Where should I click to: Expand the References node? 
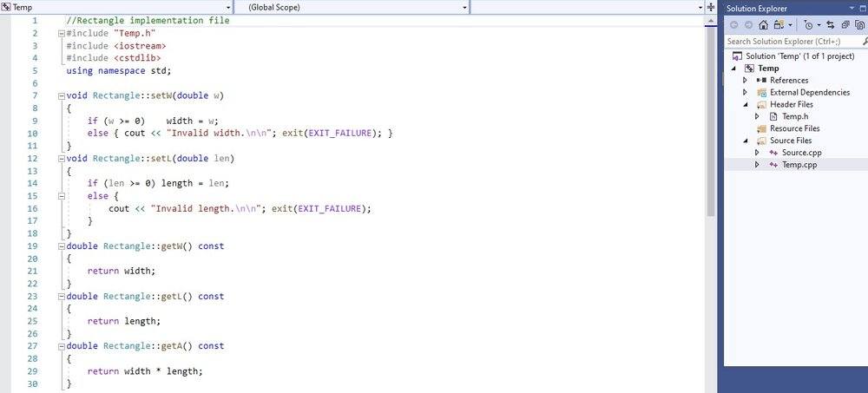pos(745,81)
